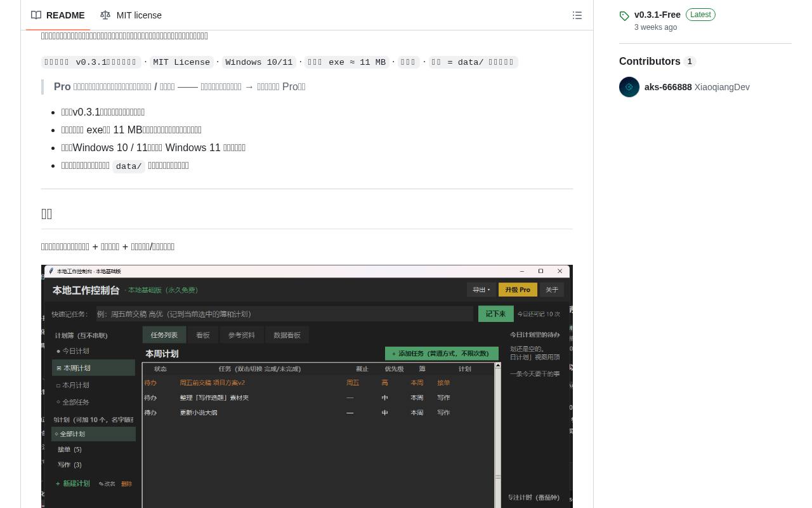Click task row 更新小说大纲
This screenshot has width=812, height=508.
318,413
